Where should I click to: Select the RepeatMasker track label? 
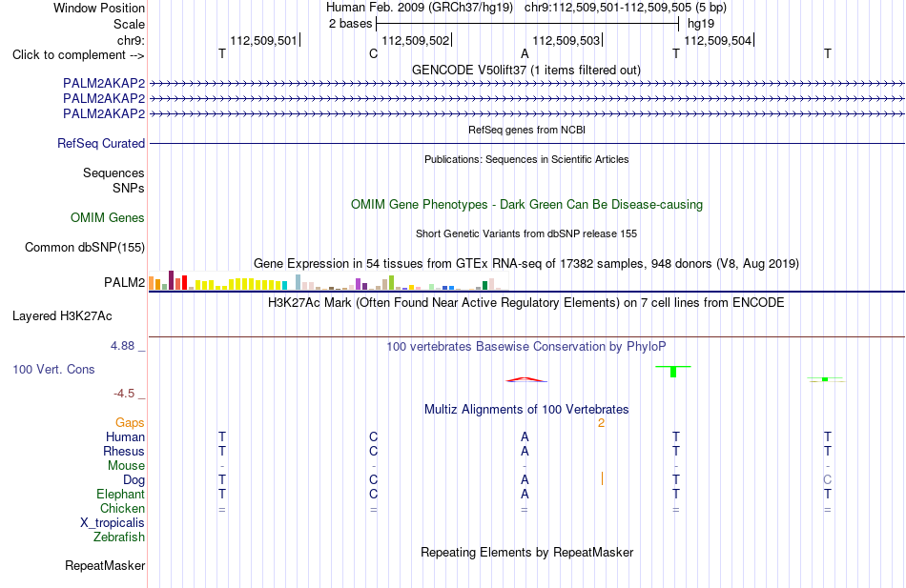[x=105, y=565]
